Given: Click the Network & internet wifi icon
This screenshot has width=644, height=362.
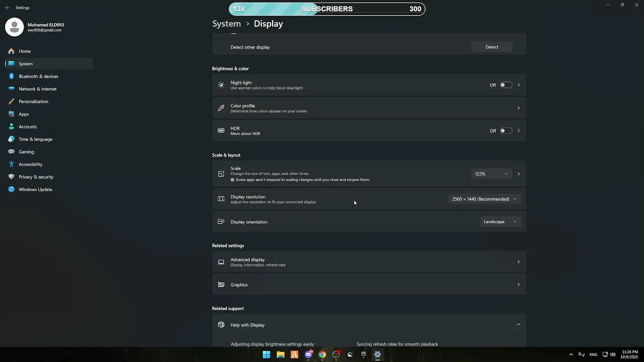Looking at the screenshot, I should 11,89.
